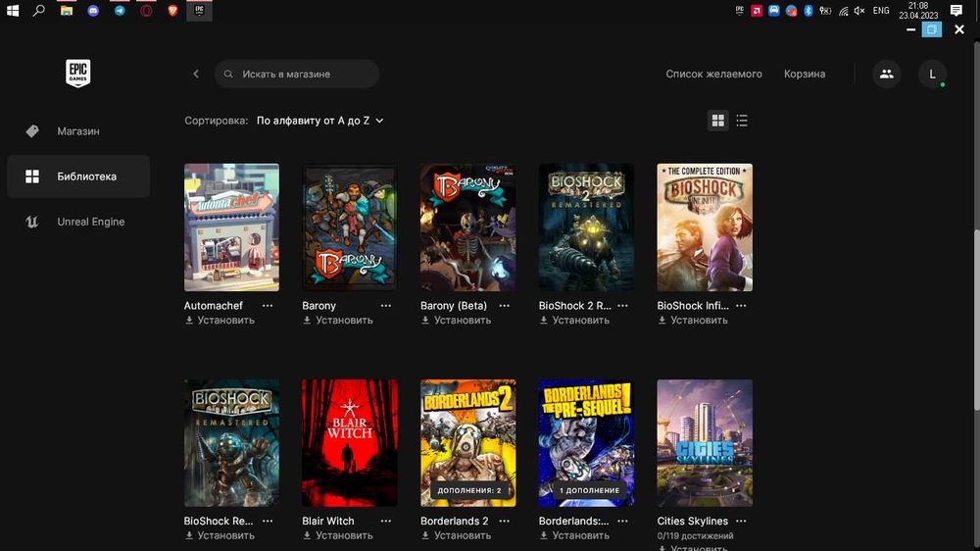Image resolution: width=980 pixels, height=551 pixels.
Task: Open the "Unreal Engine" section
Action: pyautogui.click(x=78, y=222)
